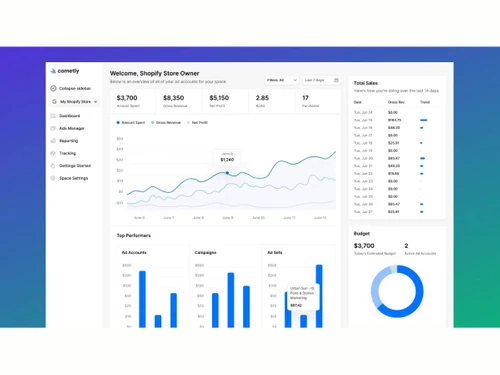Click the Collapse sidebar label
This screenshot has width=500, height=375.
coord(75,88)
